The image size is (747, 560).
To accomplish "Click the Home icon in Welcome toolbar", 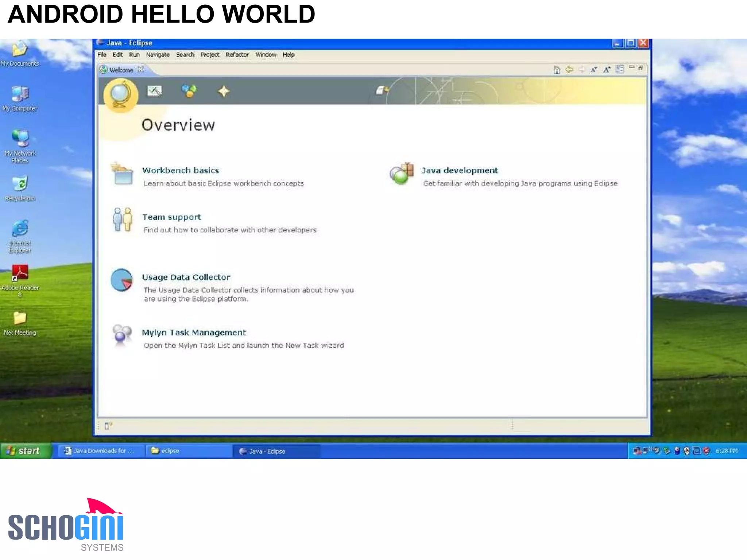I will tap(557, 69).
